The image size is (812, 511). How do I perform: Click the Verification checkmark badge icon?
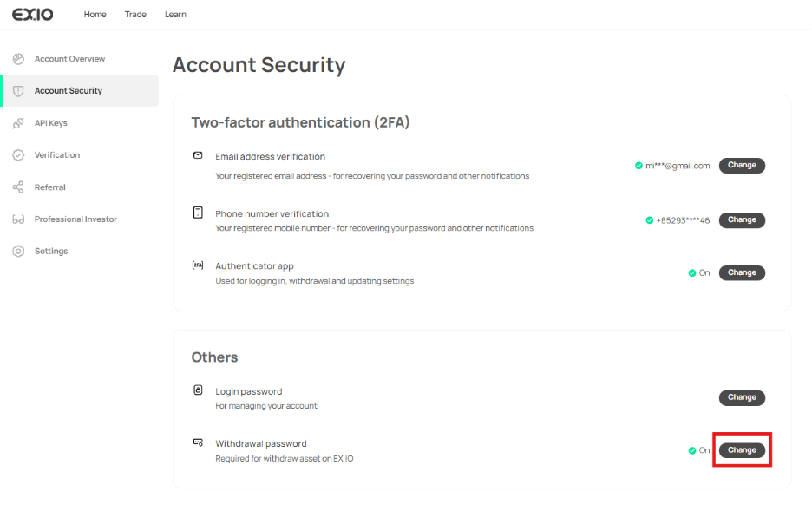pyautogui.click(x=18, y=155)
